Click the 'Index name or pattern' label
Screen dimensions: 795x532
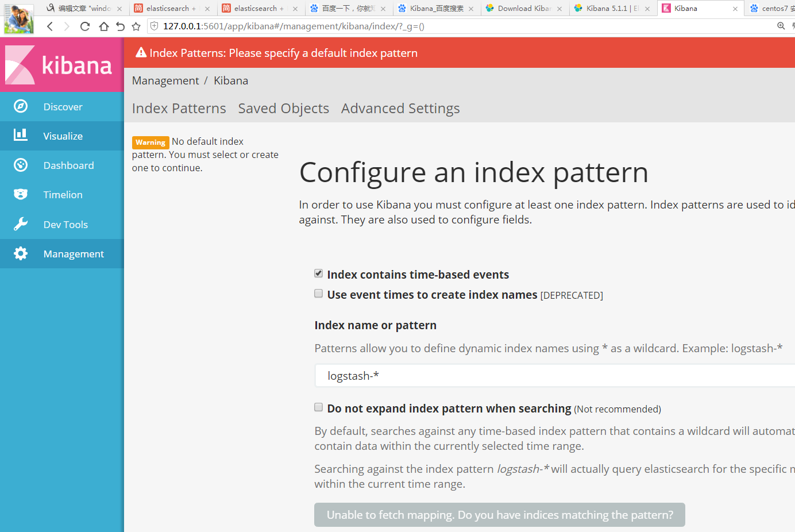376,325
